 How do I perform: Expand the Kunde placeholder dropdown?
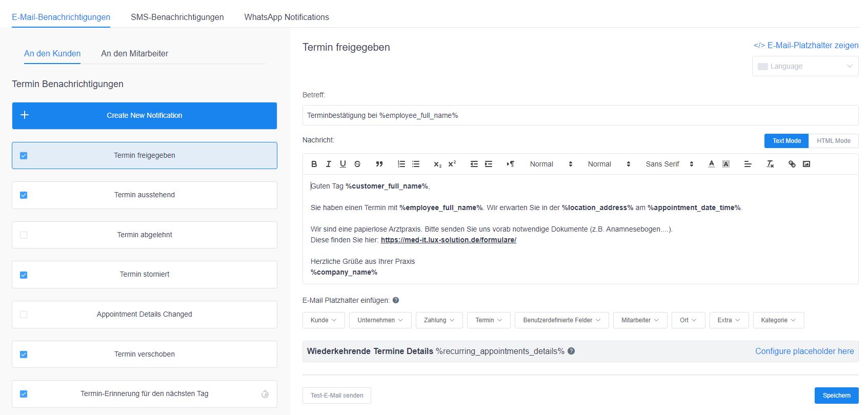324,320
